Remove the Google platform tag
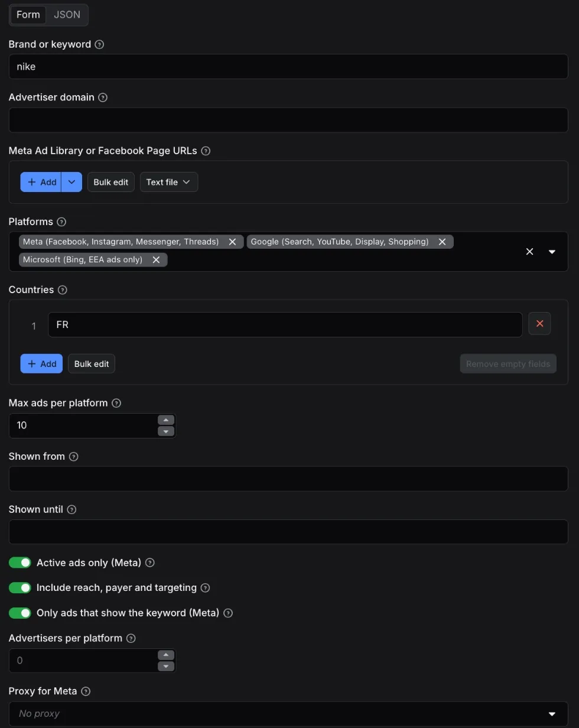The height and width of the screenshot is (728, 579). 442,242
